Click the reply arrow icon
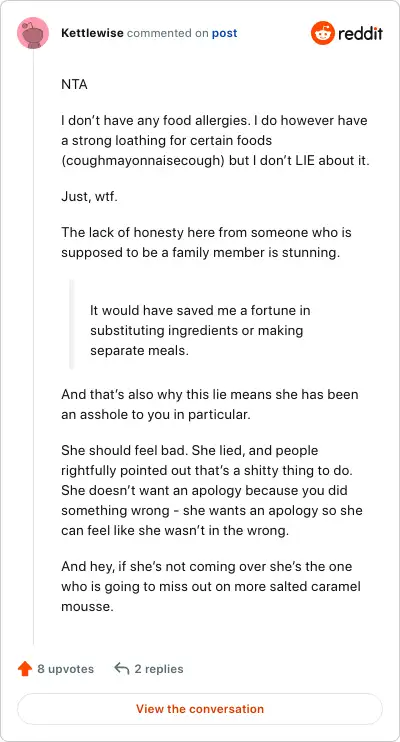400x742 pixels. pos(122,669)
